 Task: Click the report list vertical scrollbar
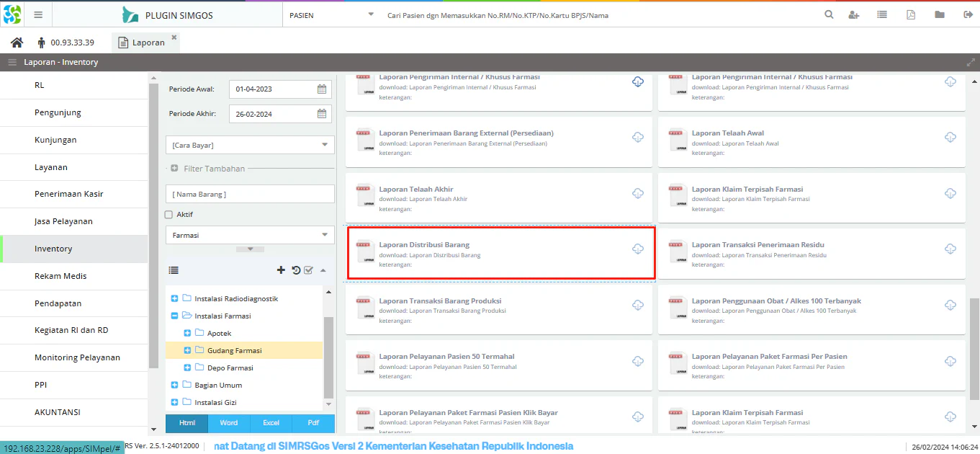tap(974, 350)
